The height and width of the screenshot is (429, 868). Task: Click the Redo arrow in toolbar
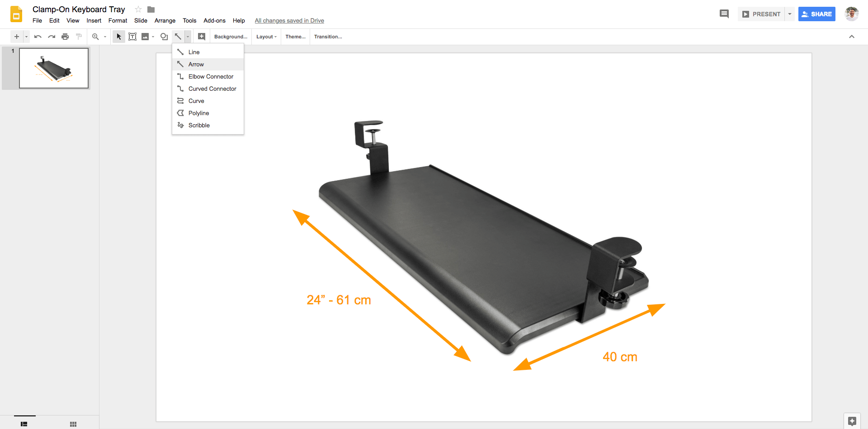pos(52,37)
